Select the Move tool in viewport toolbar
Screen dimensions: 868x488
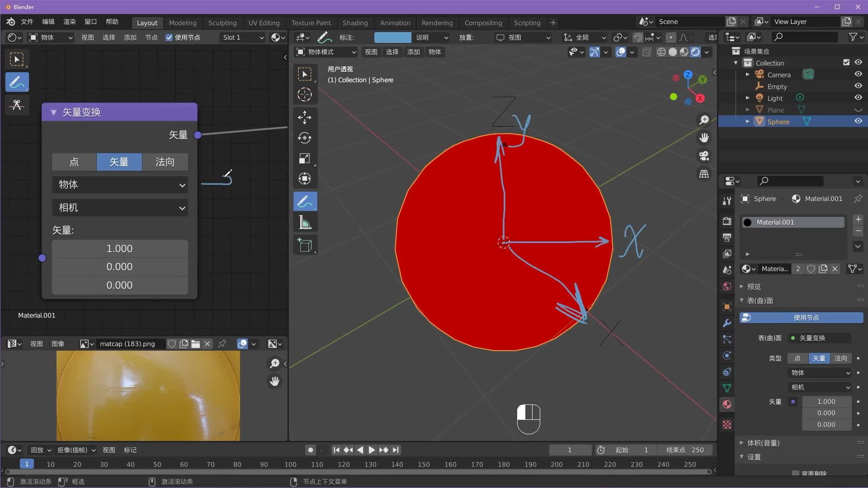pyautogui.click(x=304, y=117)
